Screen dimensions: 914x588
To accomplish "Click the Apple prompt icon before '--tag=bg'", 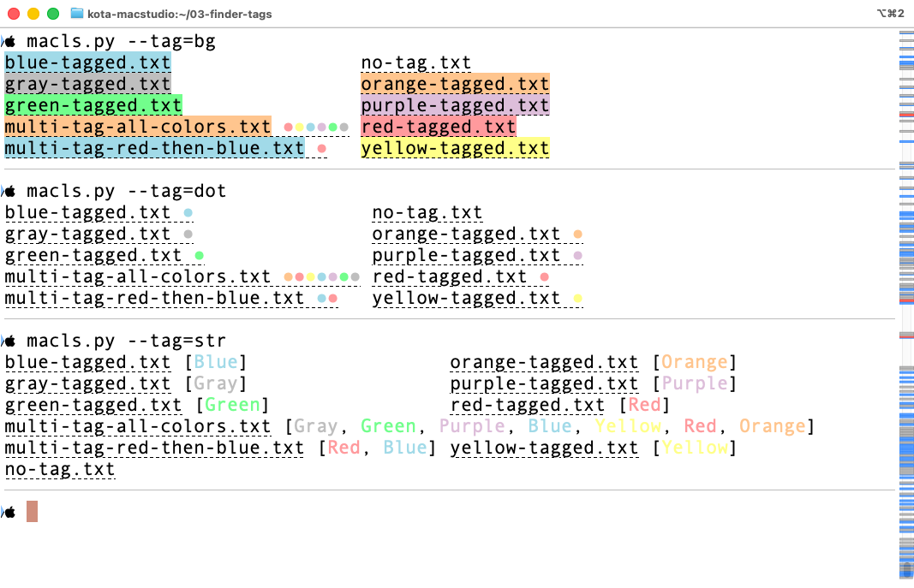I will 10,42.
